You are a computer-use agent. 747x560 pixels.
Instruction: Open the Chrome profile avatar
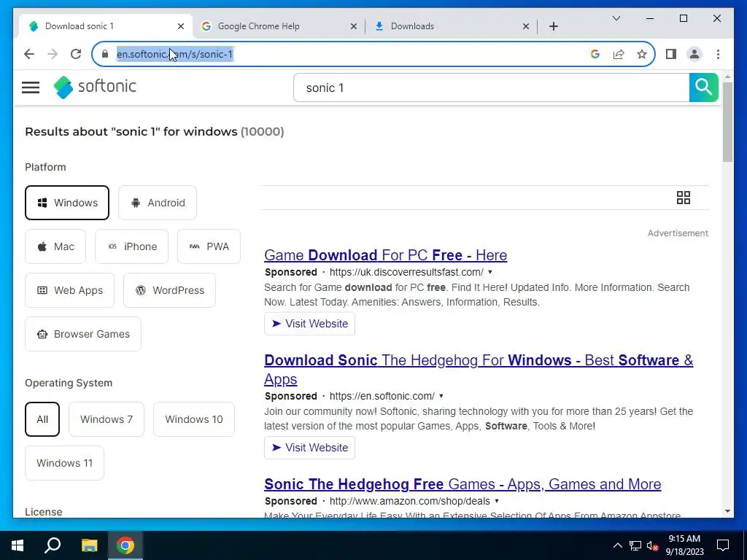[x=694, y=54]
